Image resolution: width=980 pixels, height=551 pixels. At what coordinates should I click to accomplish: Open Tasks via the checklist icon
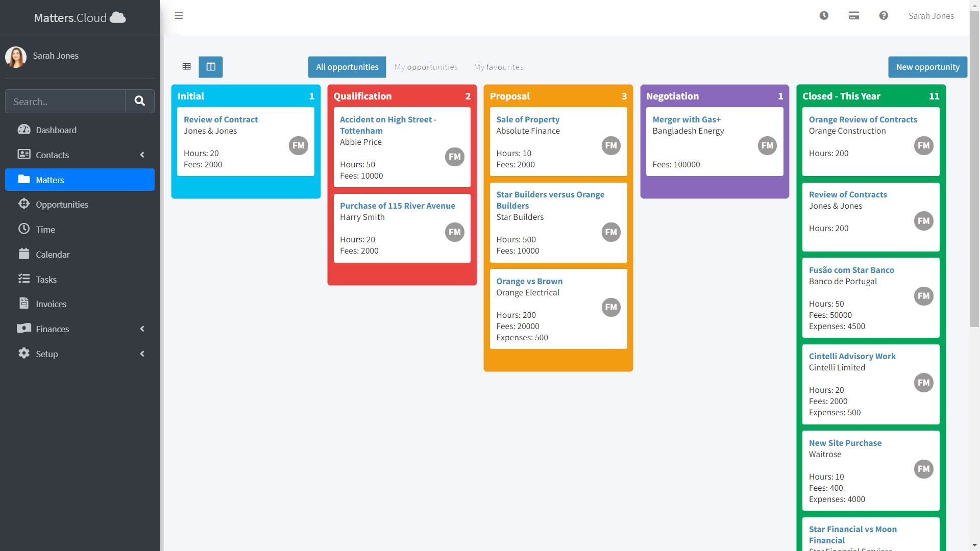click(24, 279)
